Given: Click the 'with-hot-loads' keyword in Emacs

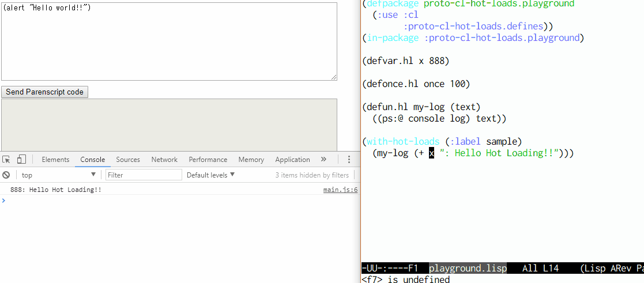Looking at the screenshot, I should coord(403,142).
